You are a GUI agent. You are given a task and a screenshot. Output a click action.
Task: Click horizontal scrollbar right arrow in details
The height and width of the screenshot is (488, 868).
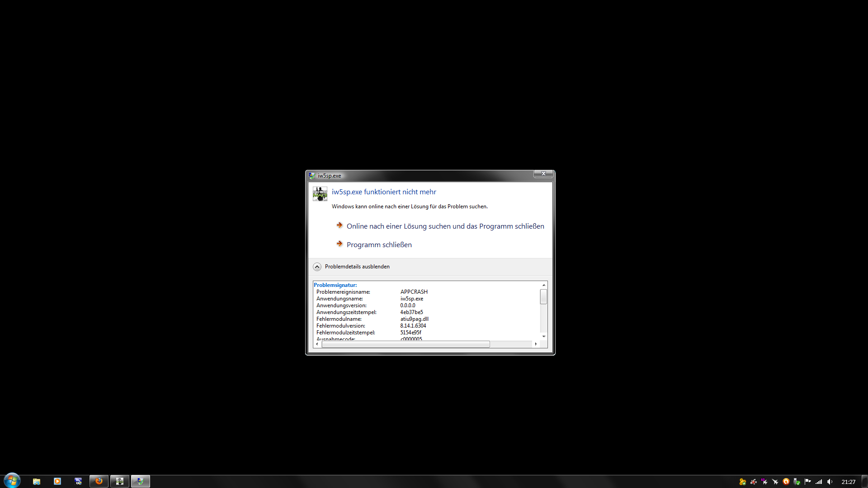click(536, 344)
